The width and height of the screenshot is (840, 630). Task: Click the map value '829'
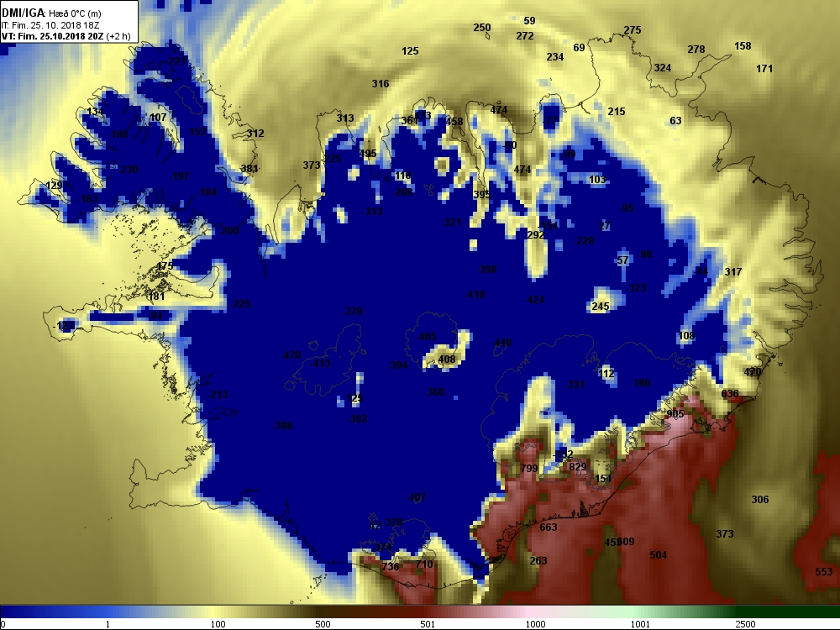(578, 466)
